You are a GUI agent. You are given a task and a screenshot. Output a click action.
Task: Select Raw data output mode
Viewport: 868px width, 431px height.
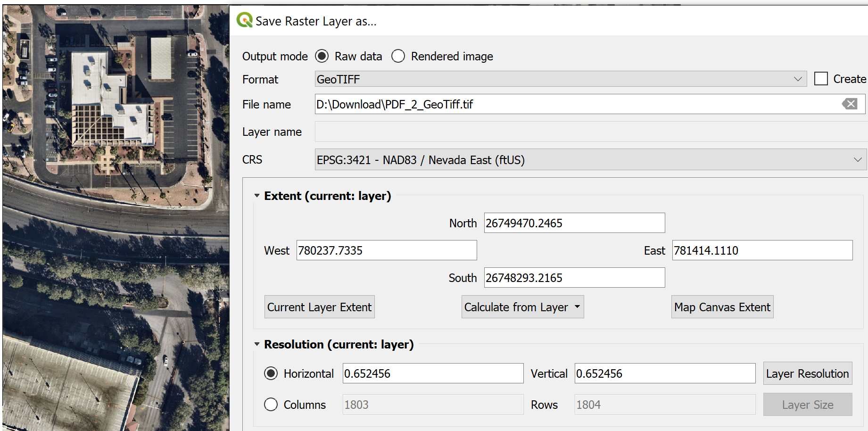click(322, 56)
